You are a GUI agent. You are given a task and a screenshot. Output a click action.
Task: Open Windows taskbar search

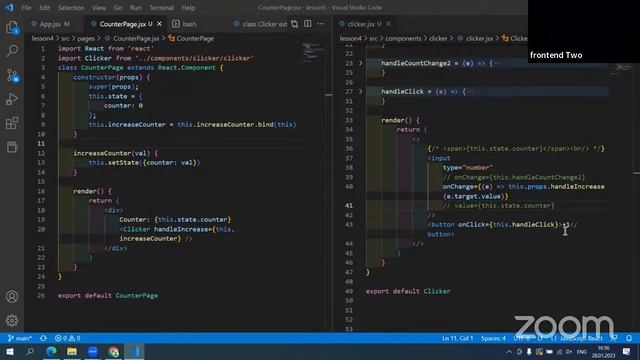(30, 351)
